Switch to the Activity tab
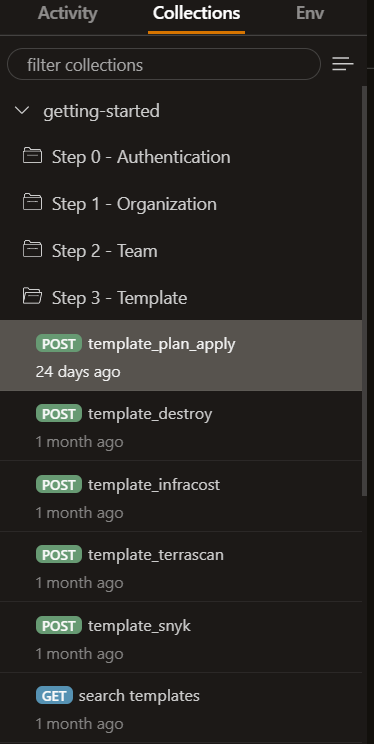The width and height of the screenshot is (374, 744). (x=67, y=13)
